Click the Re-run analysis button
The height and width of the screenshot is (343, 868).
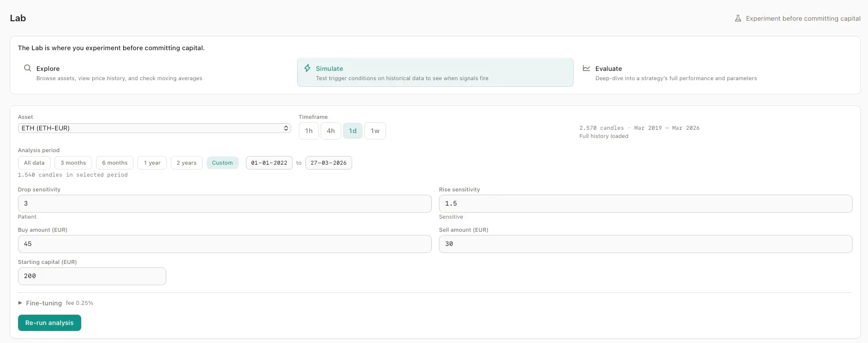pos(50,323)
